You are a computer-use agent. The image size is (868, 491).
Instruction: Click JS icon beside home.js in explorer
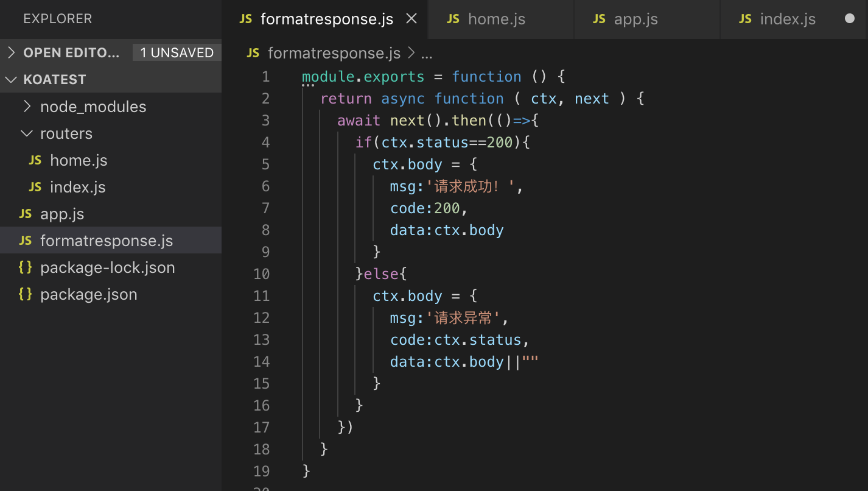click(x=35, y=160)
